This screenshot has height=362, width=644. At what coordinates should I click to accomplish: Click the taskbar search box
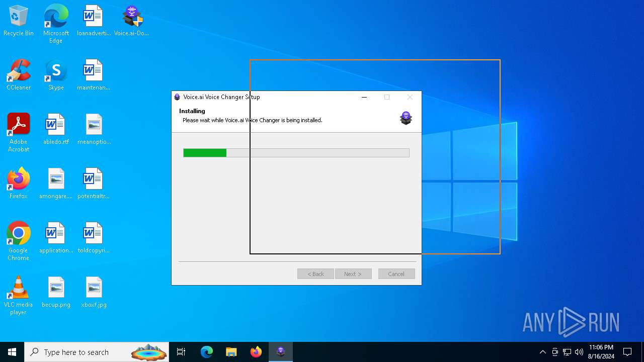pos(97,352)
